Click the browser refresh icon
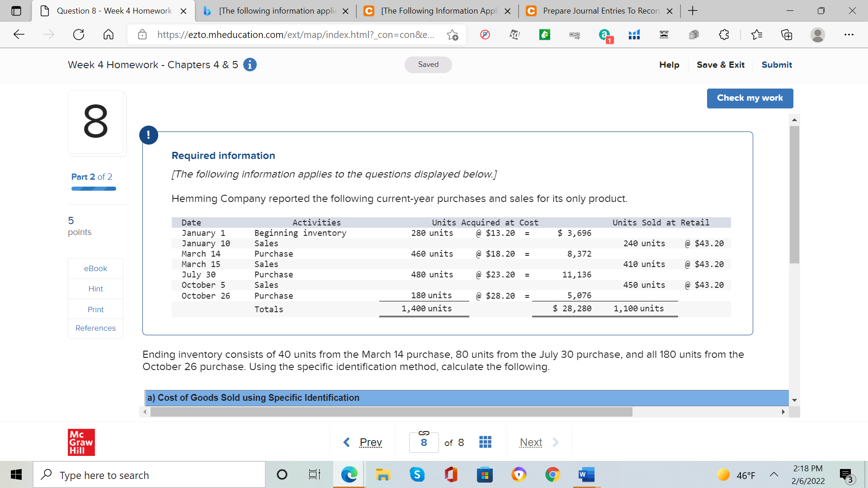This screenshot has height=488, width=868. tap(79, 34)
